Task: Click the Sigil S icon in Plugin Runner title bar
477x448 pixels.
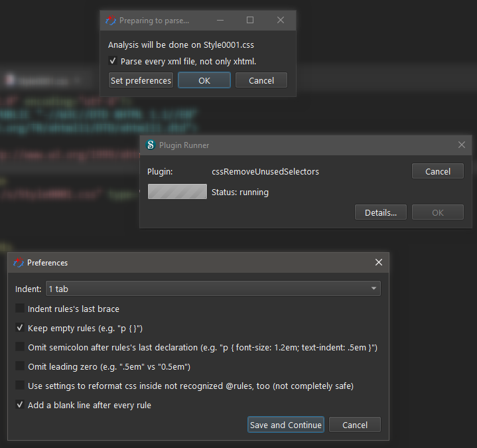Action: 151,145
